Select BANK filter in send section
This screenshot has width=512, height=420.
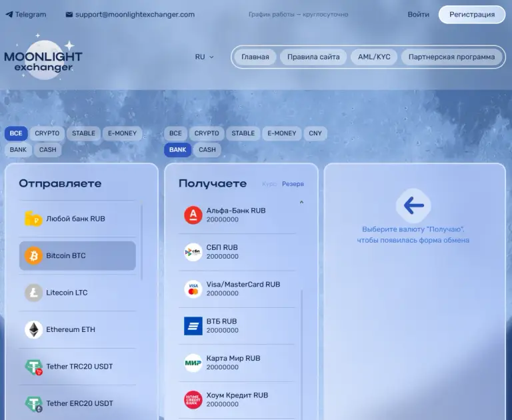[18, 149]
